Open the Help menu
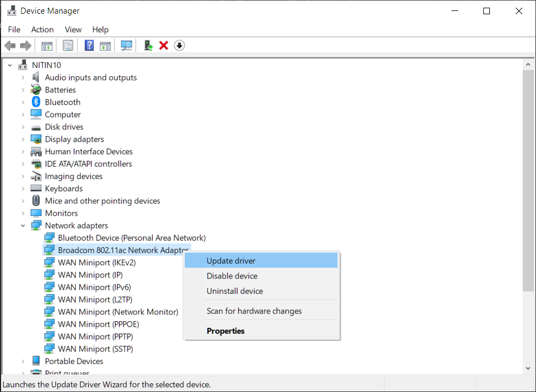The image size is (536, 392). pyautogui.click(x=100, y=30)
